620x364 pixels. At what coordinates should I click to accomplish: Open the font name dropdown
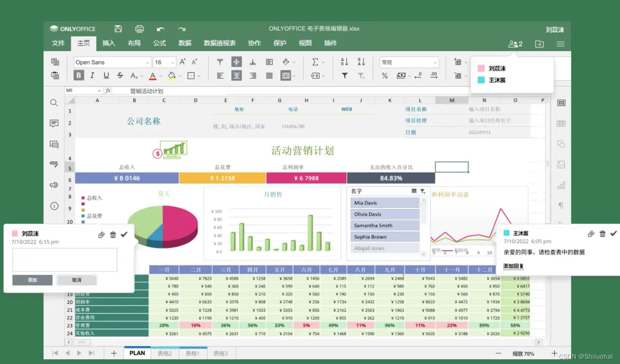click(112, 62)
